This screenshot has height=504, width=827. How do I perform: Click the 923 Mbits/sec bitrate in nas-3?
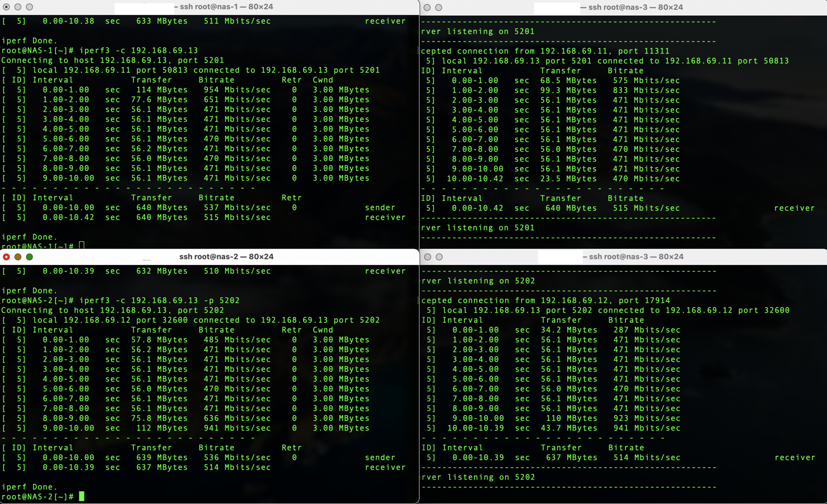(x=647, y=418)
